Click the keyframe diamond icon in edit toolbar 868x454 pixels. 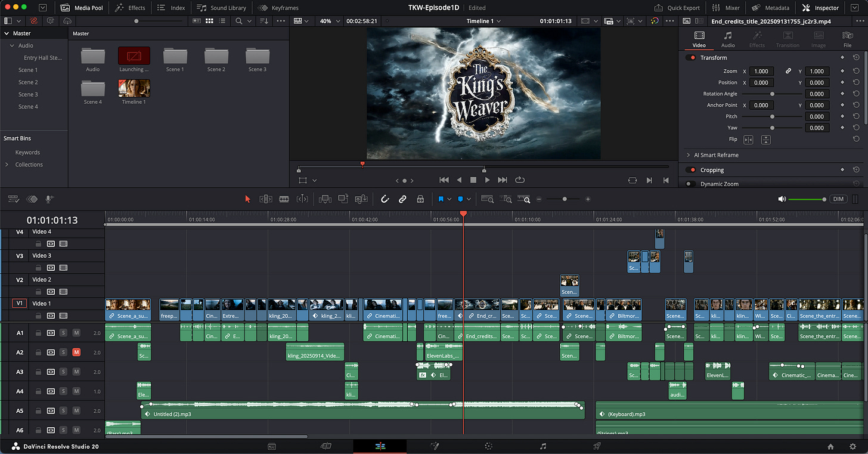pyautogui.click(x=32, y=199)
